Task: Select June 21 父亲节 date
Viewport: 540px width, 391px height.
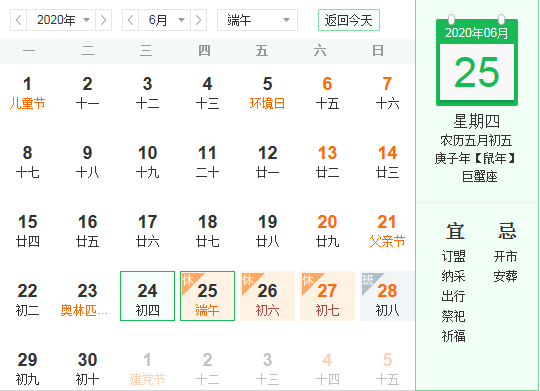Action: click(x=387, y=231)
